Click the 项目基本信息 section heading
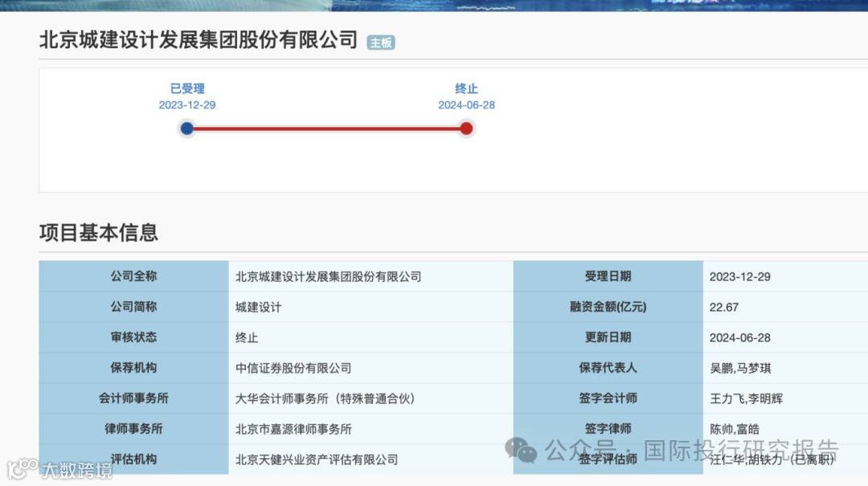Screen dimensions: 868x486 coord(99,232)
